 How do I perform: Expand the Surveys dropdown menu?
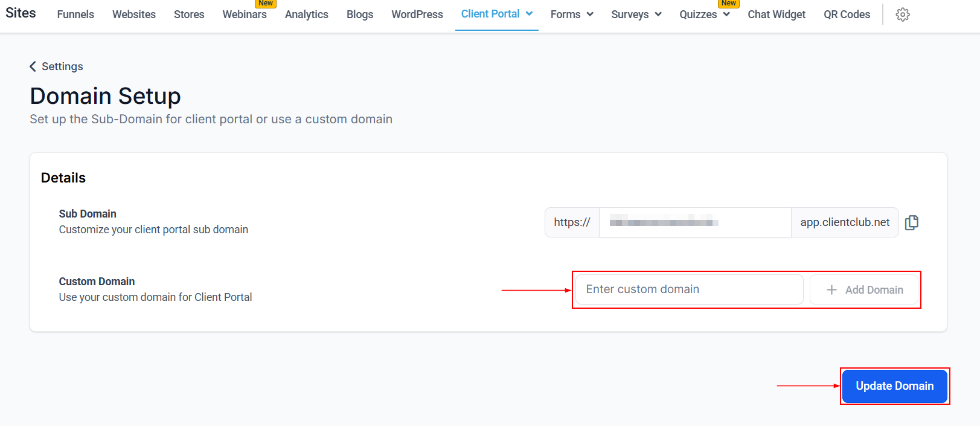tap(636, 15)
